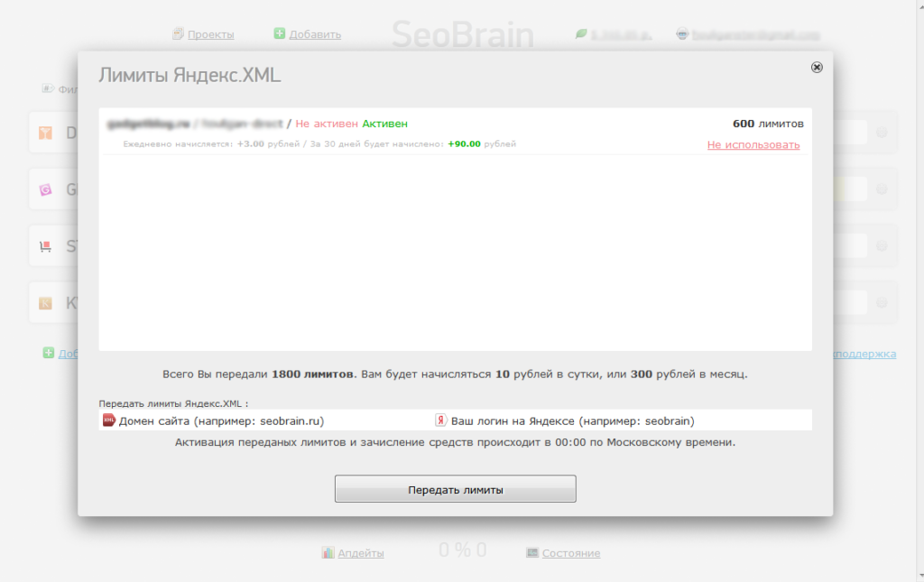Click the "Передать лимиты" button
The width and height of the screenshot is (924, 582).
coord(455,489)
